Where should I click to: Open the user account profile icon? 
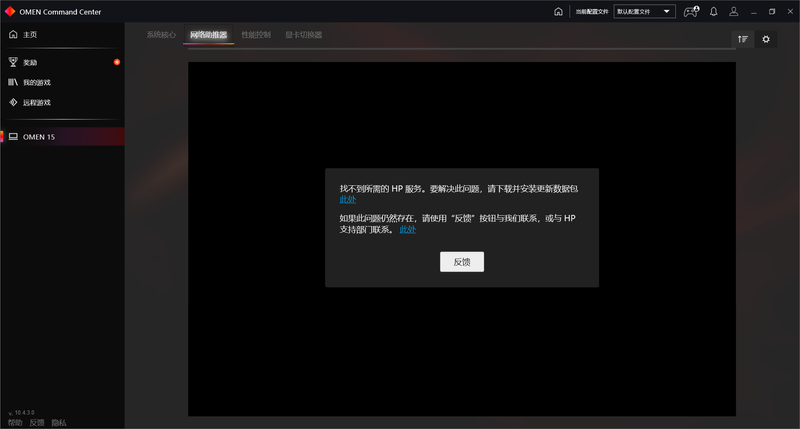734,12
